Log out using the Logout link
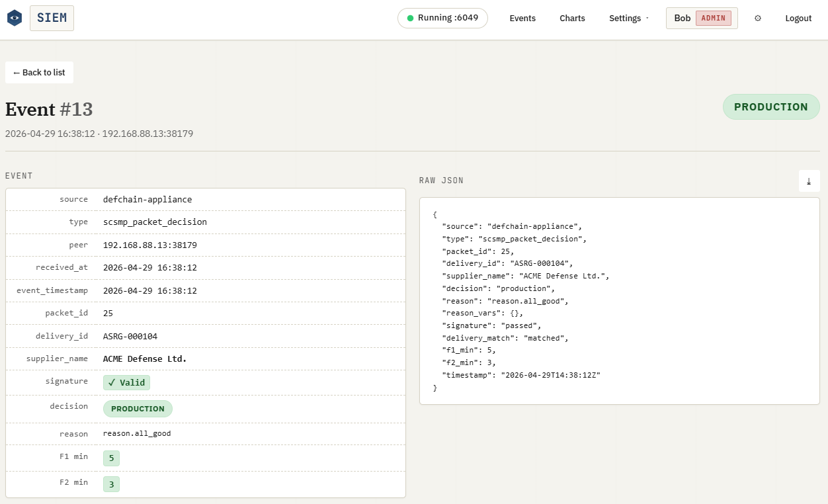The height and width of the screenshot is (504, 828). click(798, 19)
